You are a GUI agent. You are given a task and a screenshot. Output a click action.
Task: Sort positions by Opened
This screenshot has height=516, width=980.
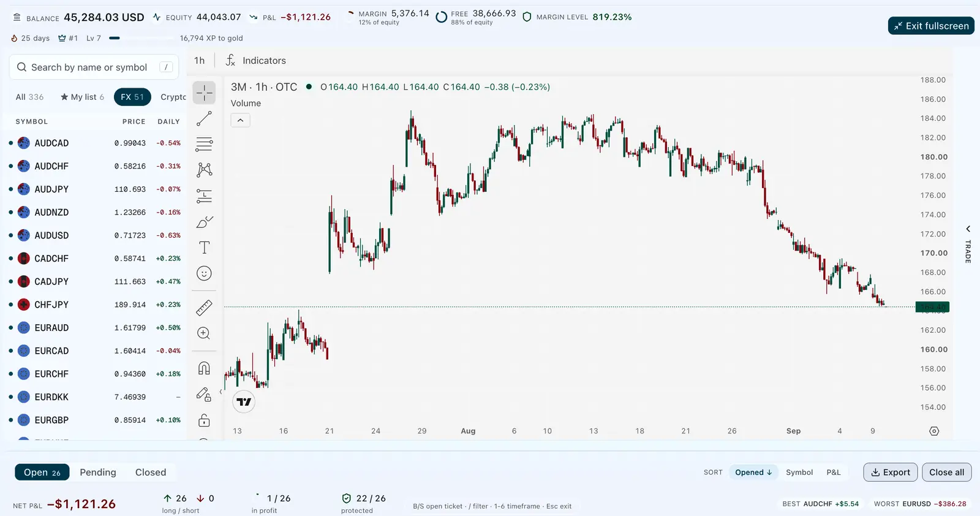click(x=753, y=472)
